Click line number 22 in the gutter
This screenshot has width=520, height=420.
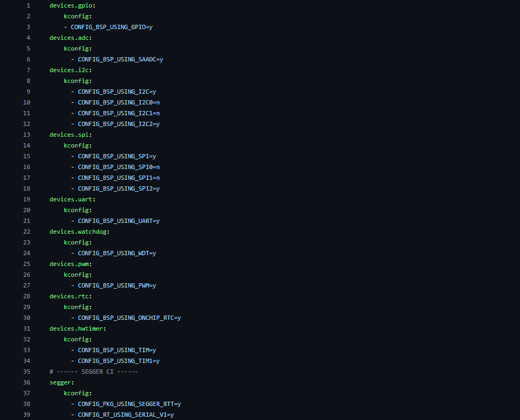(26, 232)
